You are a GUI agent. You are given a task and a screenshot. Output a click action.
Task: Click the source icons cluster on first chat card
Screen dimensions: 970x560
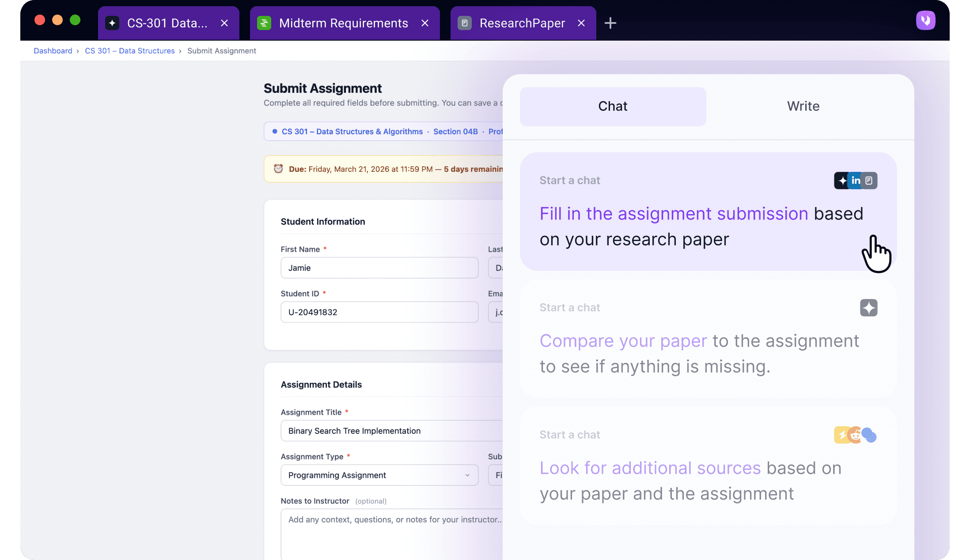click(x=855, y=181)
